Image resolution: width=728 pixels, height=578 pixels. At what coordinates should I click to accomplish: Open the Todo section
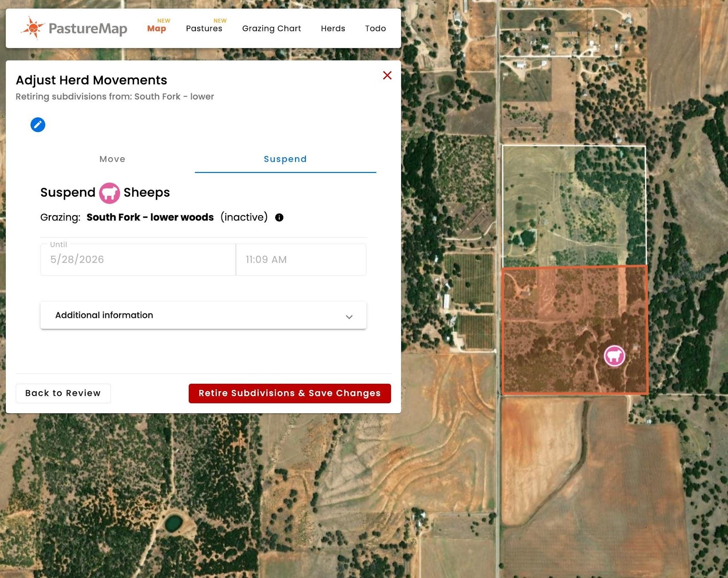coord(375,28)
